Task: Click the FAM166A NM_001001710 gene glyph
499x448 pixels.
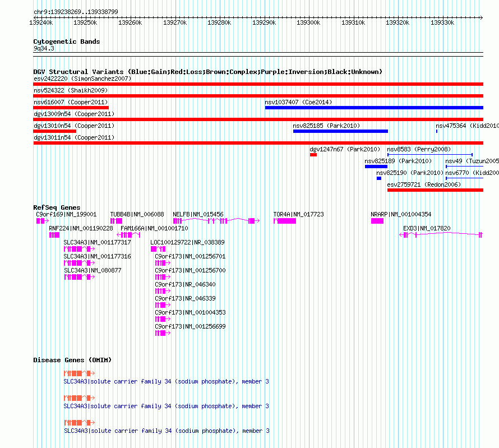Action: pyautogui.click(x=128, y=235)
